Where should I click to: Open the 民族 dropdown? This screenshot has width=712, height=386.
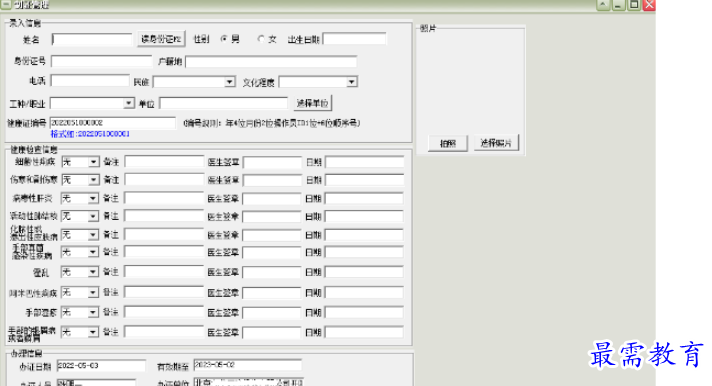point(230,82)
